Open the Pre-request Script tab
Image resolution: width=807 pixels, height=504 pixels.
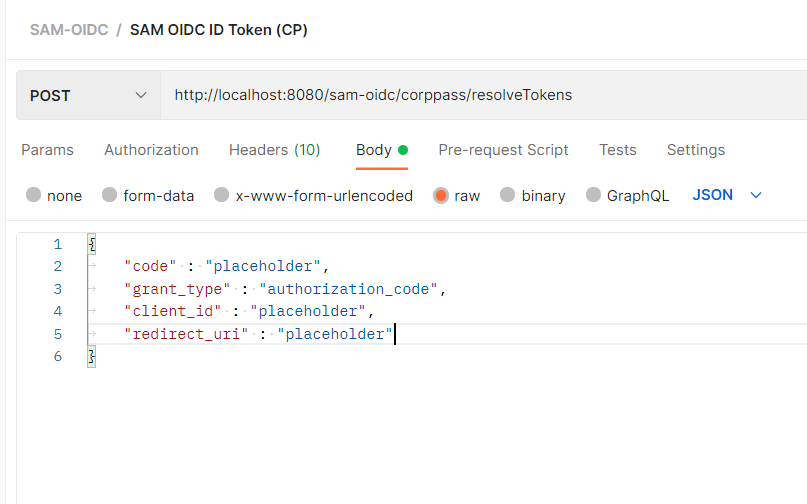point(503,150)
